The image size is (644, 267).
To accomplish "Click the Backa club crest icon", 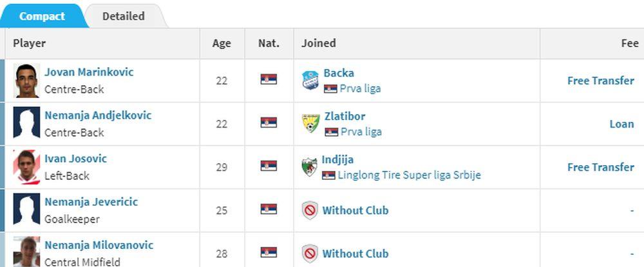I will (x=310, y=80).
